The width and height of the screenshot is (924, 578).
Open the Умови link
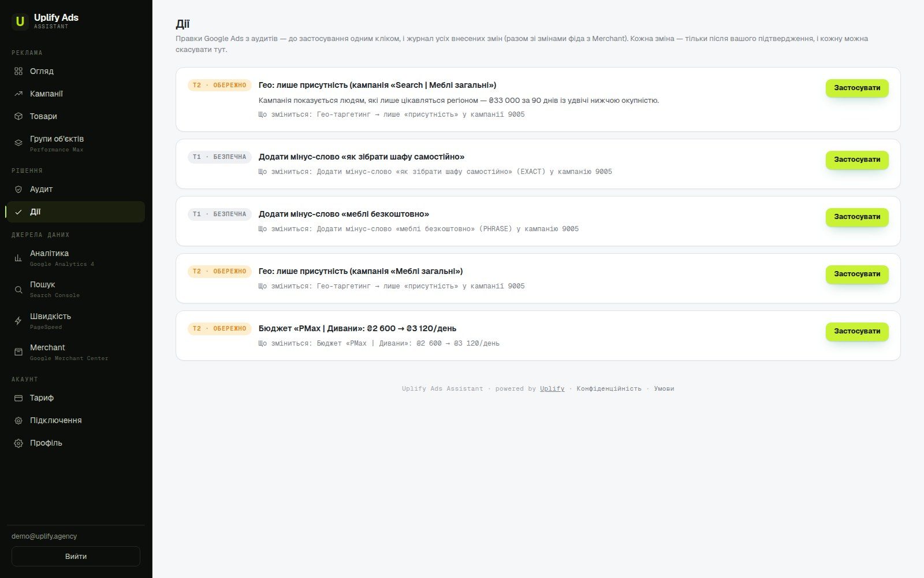tap(664, 388)
